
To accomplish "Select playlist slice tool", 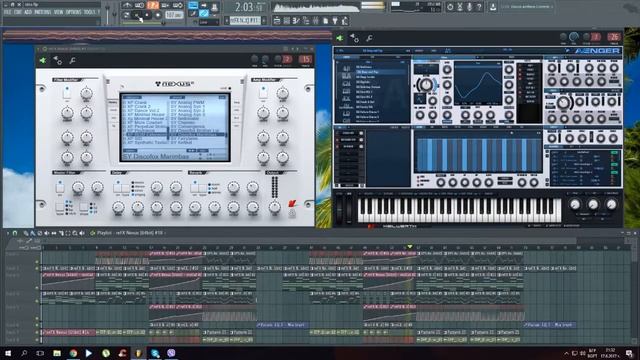I will pos(61,233).
